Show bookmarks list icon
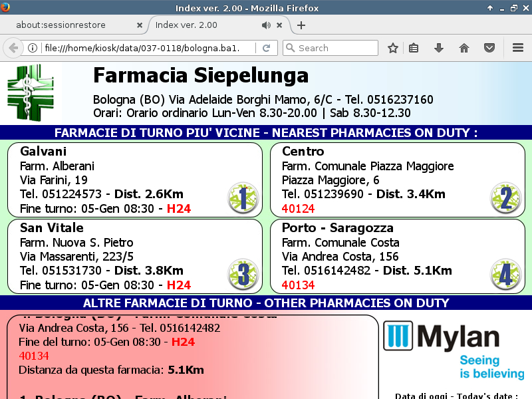 coord(414,48)
